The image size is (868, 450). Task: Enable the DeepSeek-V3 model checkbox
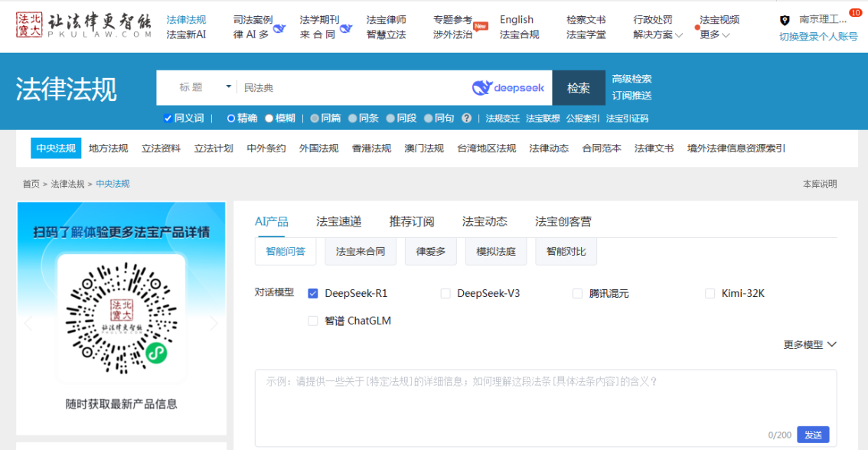445,293
